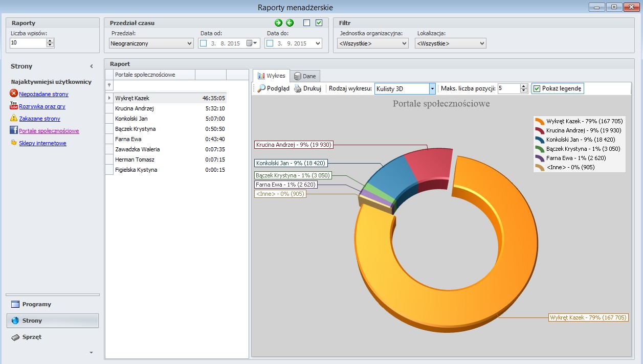Click the database icon on Dane tab
Image resolution: width=643 pixels, height=364 pixels.
(x=298, y=76)
